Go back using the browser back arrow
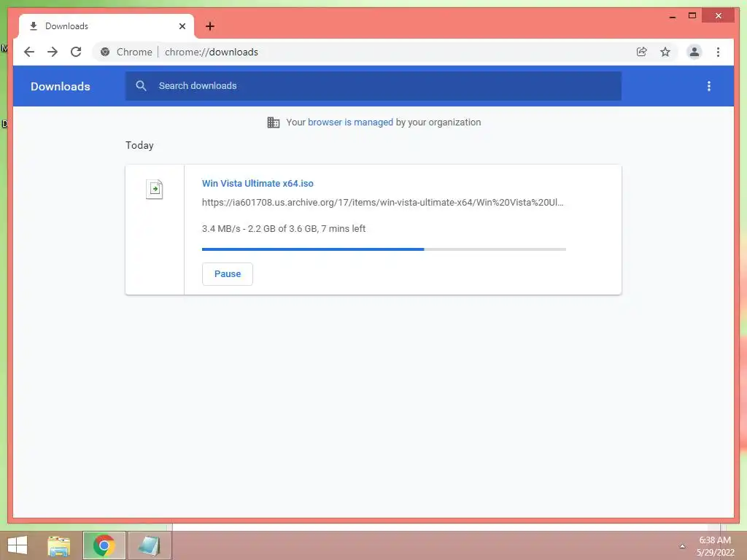Viewport: 747px width, 560px height. click(x=29, y=52)
